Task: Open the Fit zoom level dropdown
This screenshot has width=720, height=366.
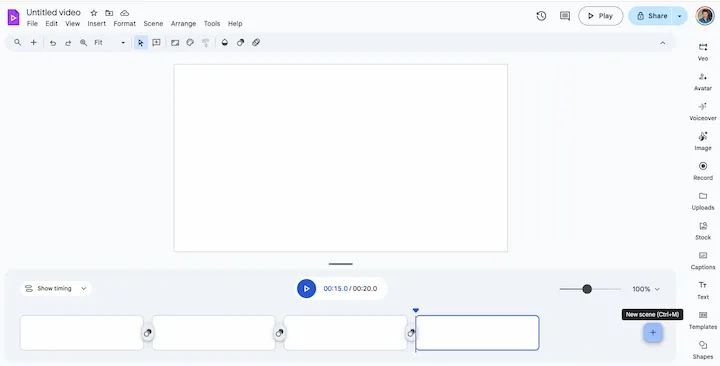Action: pos(110,42)
